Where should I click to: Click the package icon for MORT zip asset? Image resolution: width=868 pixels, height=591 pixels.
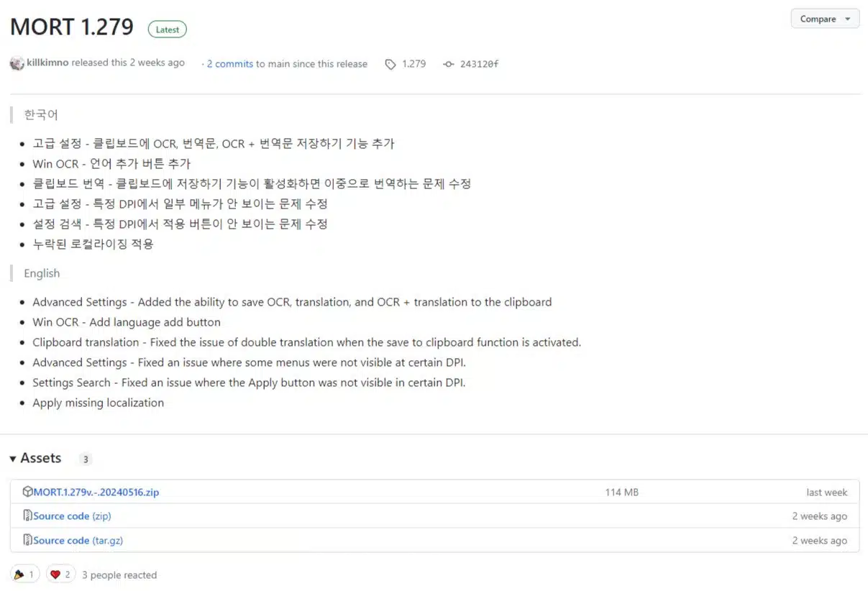tap(27, 492)
